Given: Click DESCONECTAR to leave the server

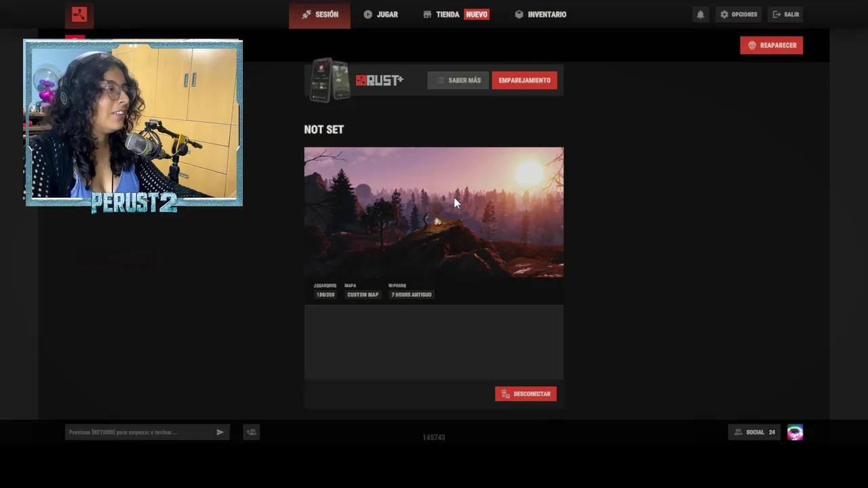Looking at the screenshot, I should point(526,394).
